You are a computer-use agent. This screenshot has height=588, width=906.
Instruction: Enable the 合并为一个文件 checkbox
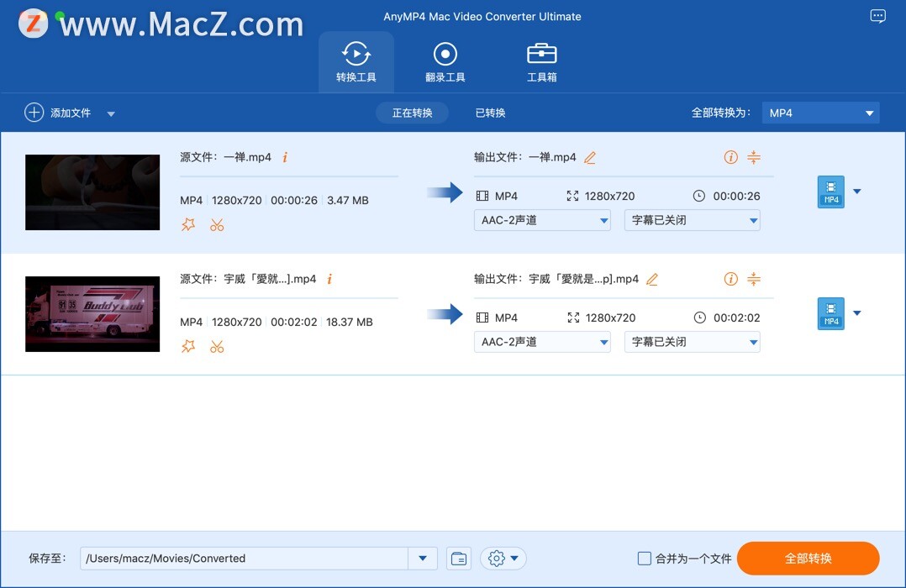pyautogui.click(x=645, y=559)
